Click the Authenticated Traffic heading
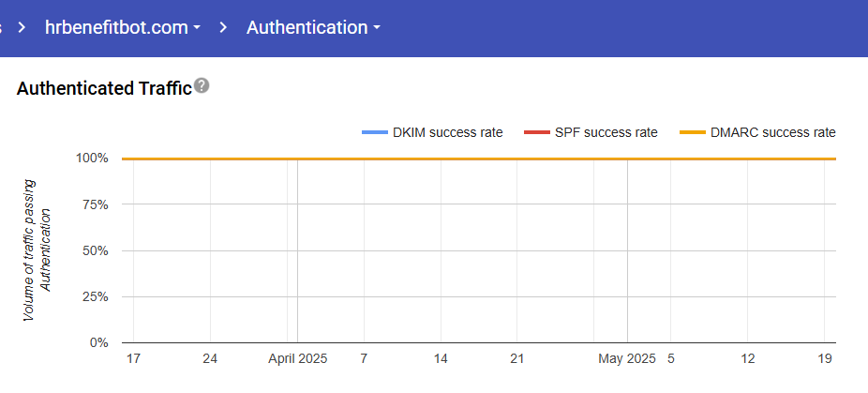 pos(103,87)
